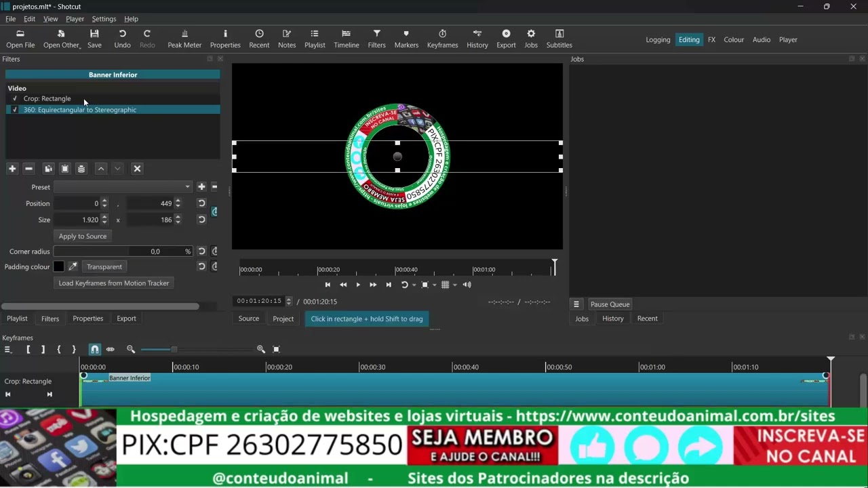The width and height of the screenshot is (868, 488).
Task: Open the File menu
Action: 11,19
